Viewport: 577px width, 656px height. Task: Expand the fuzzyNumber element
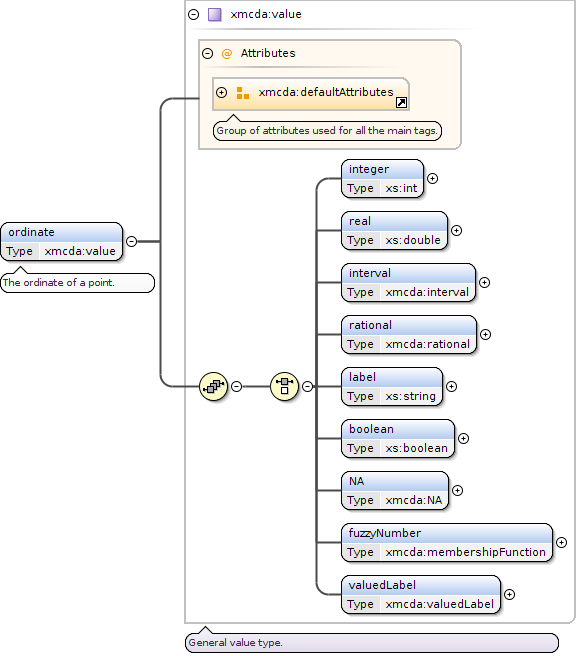point(562,543)
